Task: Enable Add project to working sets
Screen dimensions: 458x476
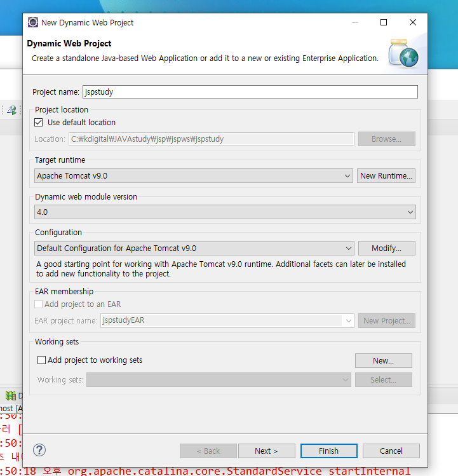Action: click(x=41, y=360)
